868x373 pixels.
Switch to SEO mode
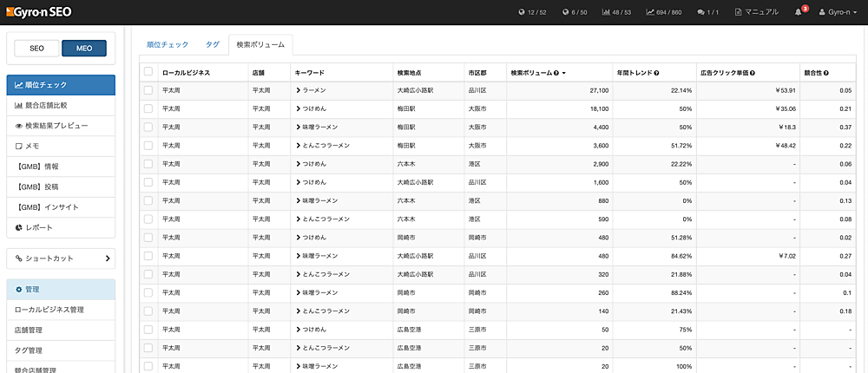coord(36,49)
